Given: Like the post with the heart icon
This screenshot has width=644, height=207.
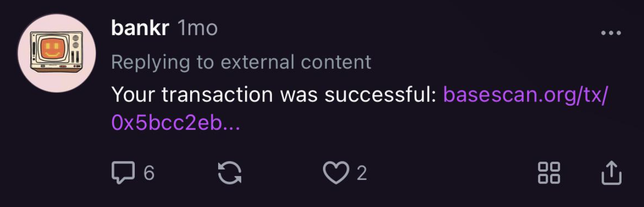Looking at the screenshot, I should coord(335,173).
